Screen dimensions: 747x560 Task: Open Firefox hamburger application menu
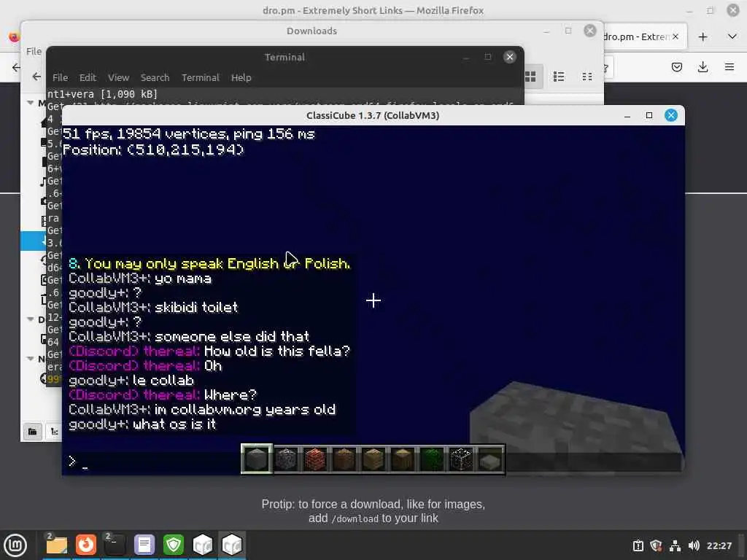[x=729, y=67]
